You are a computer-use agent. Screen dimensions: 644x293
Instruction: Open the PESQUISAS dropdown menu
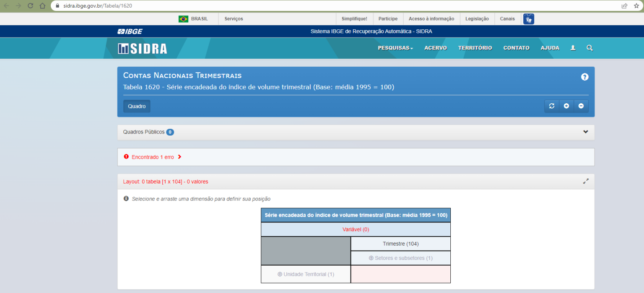point(395,48)
